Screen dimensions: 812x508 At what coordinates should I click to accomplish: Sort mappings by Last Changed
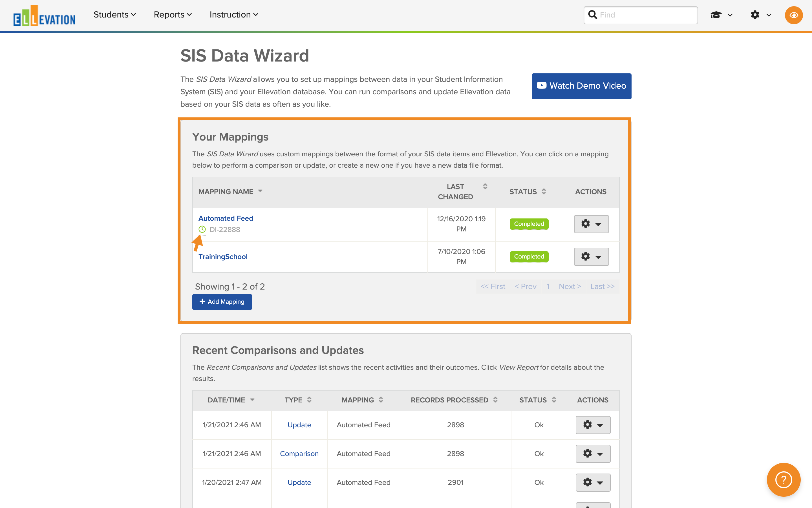tap(462, 192)
